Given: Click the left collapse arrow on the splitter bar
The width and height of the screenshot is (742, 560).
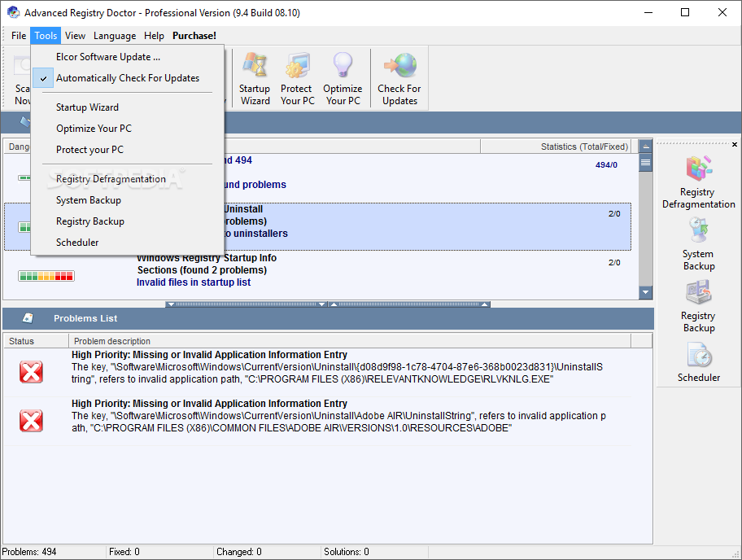Looking at the screenshot, I should pos(171,304).
